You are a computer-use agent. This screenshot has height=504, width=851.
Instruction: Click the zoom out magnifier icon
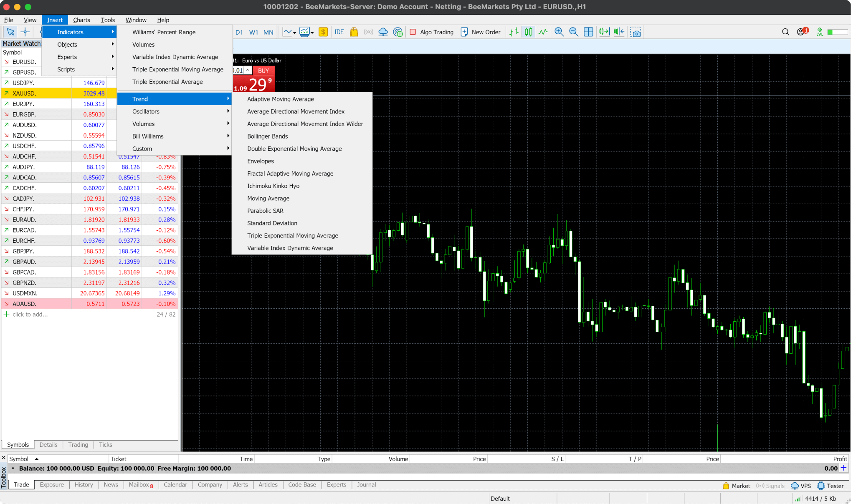[x=573, y=32]
